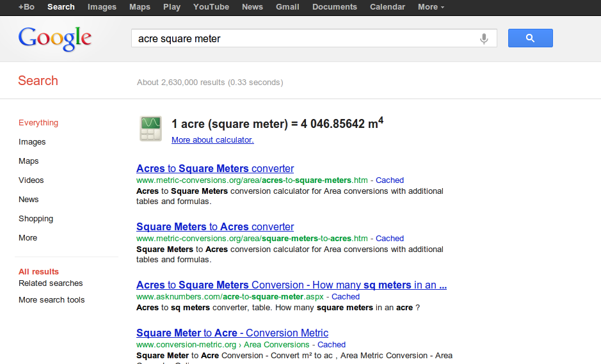
Task: Open 'Square Meters to Acres converter' result
Action: [x=215, y=227]
